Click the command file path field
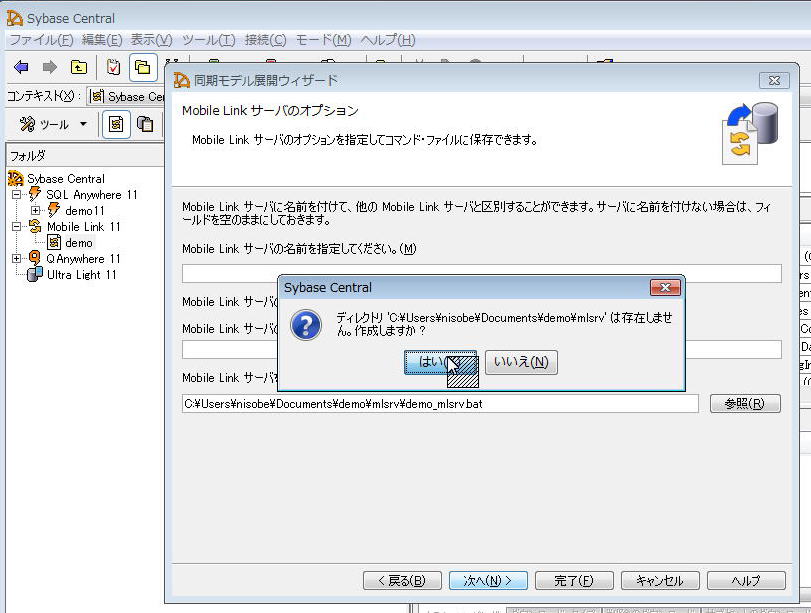 [439, 404]
